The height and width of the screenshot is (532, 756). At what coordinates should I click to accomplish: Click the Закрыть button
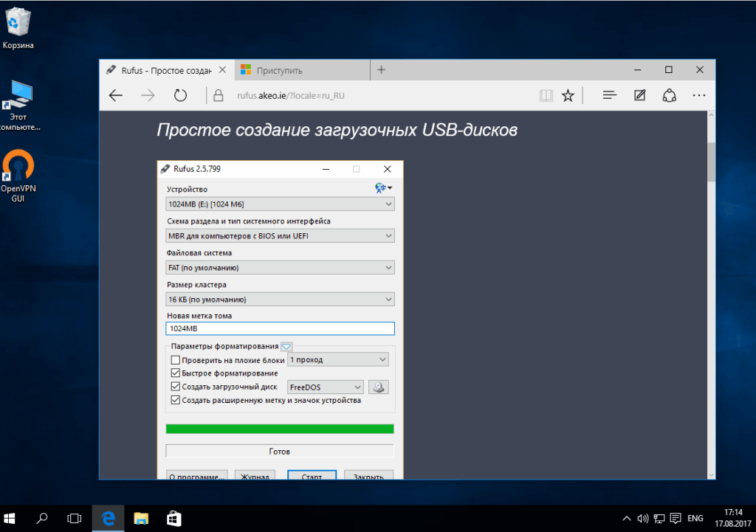pos(369,475)
